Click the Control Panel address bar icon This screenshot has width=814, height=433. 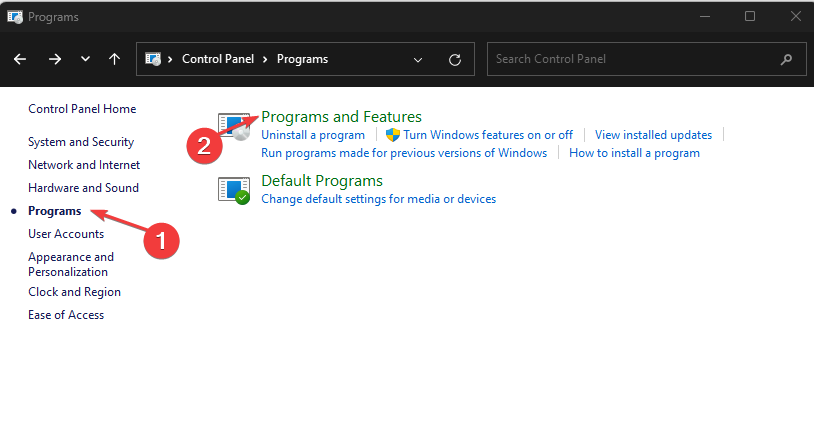154,59
